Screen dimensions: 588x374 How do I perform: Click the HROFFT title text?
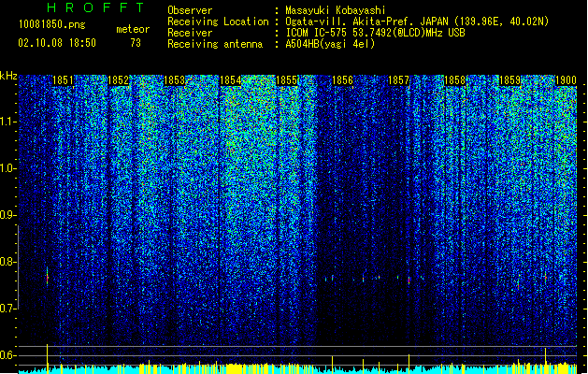[96, 7]
